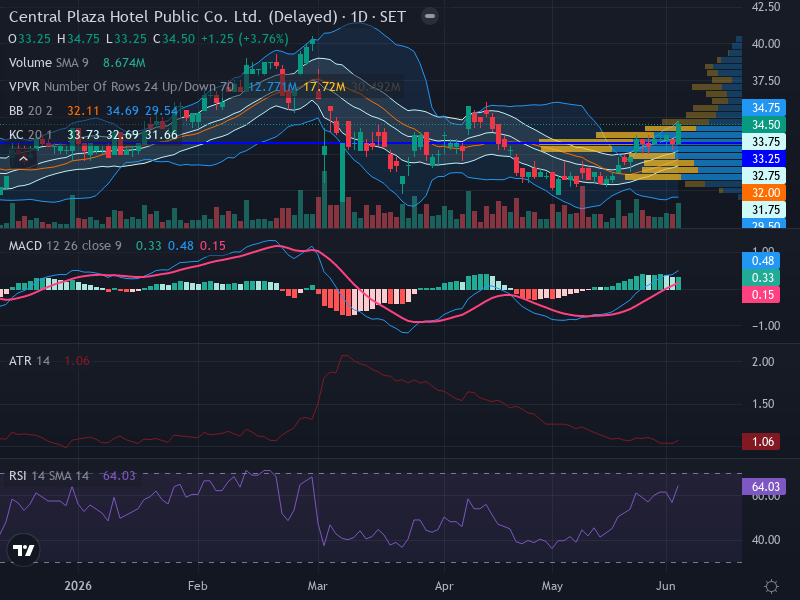Click the 2026 label on time axis
Viewport: 800px width, 600px height.
click(78, 586)
